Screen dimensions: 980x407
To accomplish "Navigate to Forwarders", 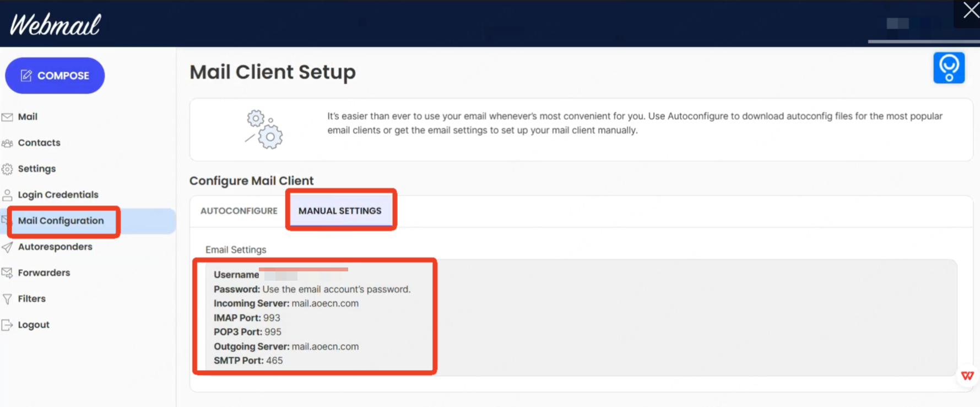I will [44, 272].
